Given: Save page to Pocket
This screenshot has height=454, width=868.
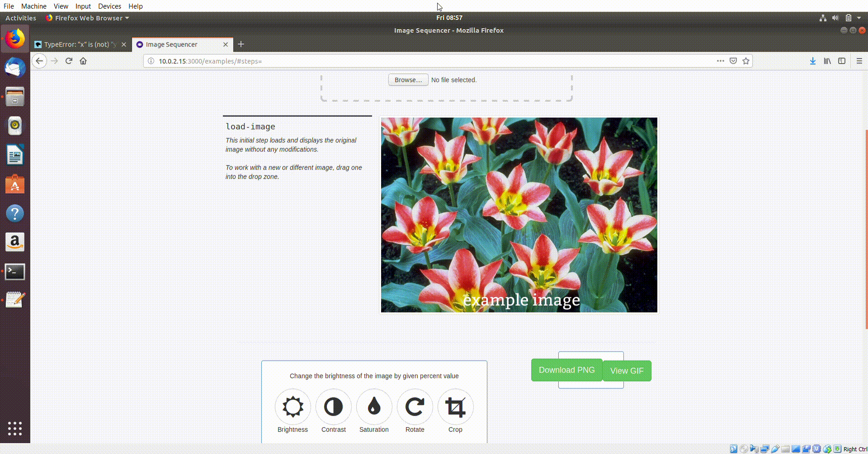Looking at the screenshot, I should [733, 61].
